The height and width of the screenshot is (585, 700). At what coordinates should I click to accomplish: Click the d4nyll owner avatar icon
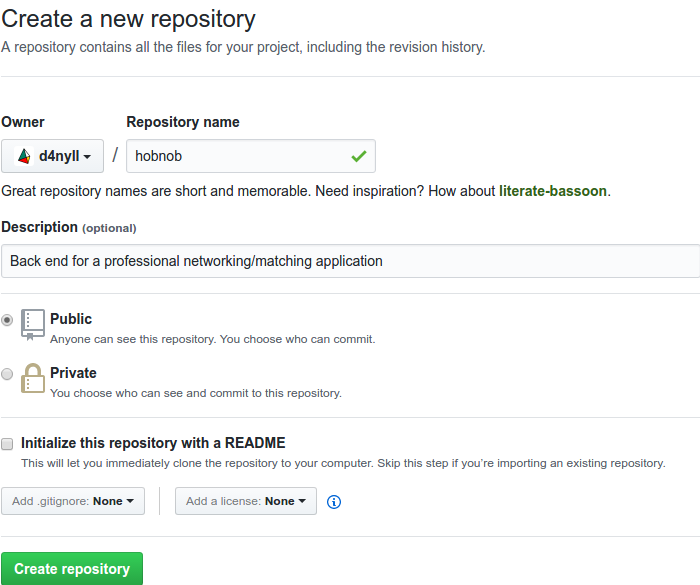click(24, 156)
